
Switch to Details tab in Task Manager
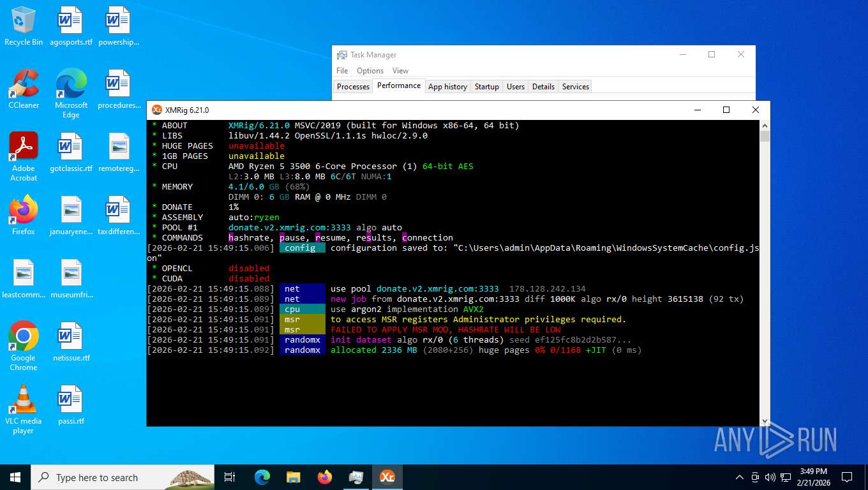[x=543, y=87]
